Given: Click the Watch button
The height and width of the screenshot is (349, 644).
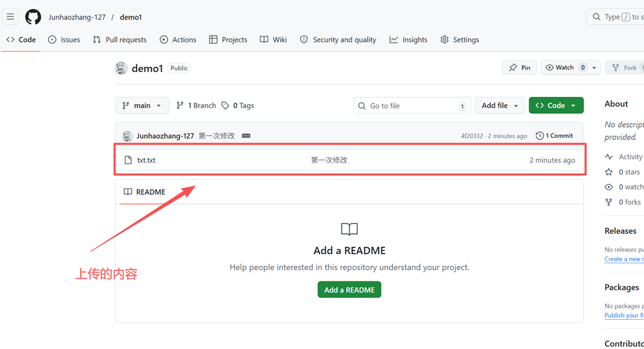Looking at the screenshot, I should coord(564,68).
